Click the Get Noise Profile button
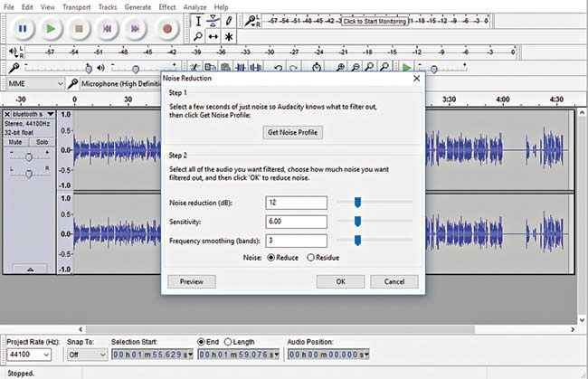 [292, 132]
